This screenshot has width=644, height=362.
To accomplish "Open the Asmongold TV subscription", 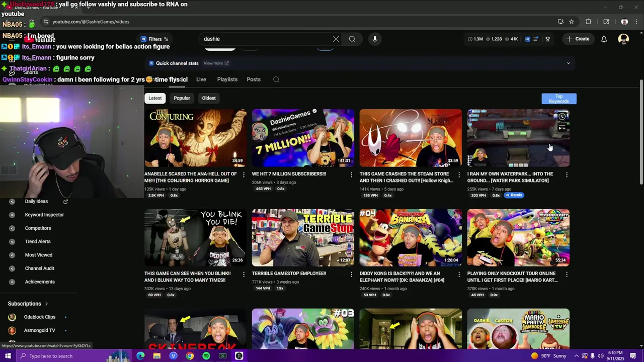I will (x=39, y=330).
